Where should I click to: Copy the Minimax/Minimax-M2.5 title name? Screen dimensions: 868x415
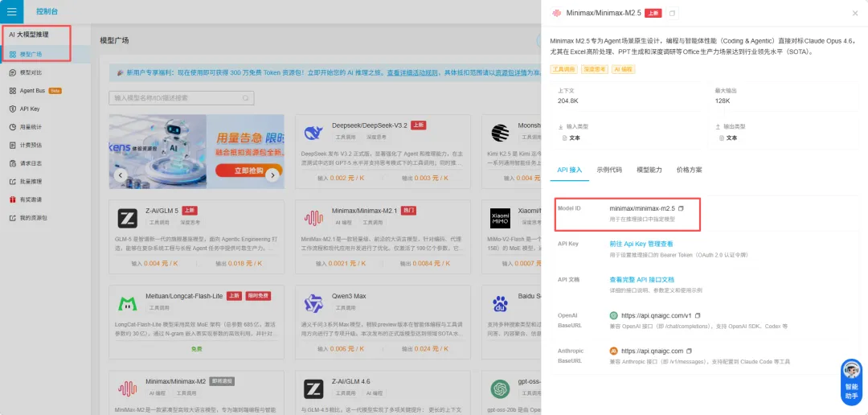click(x=672, y=13)
